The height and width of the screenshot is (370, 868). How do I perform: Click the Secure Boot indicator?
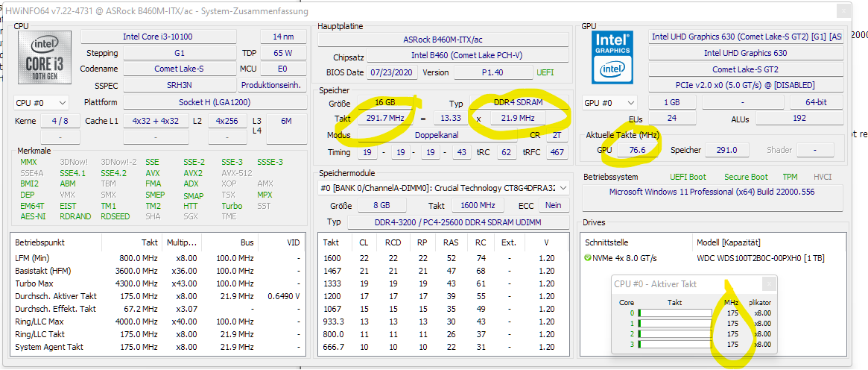(746, 178)
